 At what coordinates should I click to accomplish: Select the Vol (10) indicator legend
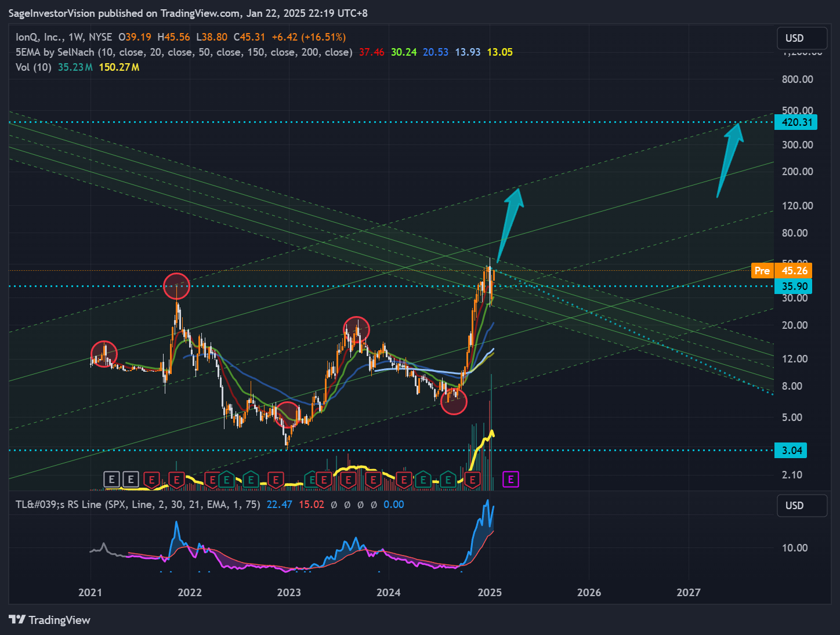(x=34, y=67)
